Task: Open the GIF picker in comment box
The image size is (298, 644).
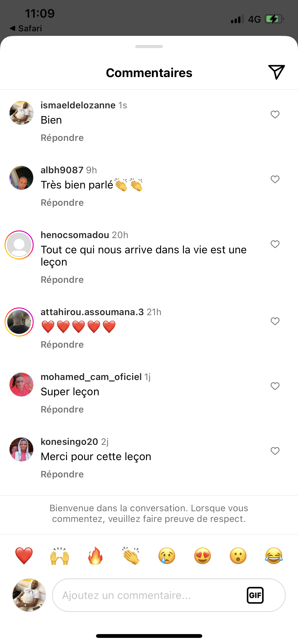Action: [x=255, y=595]
